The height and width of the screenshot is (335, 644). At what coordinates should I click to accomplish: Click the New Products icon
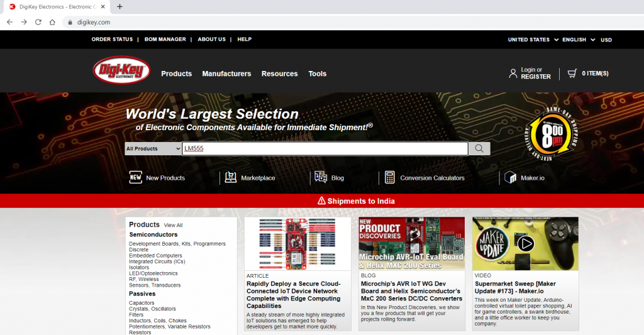pos(136,177)
